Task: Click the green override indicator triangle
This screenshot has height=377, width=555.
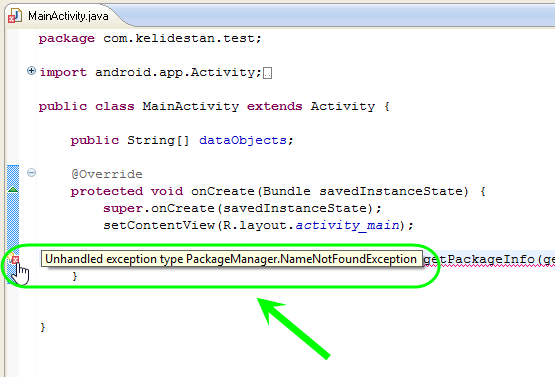Action: coord(13,190)
